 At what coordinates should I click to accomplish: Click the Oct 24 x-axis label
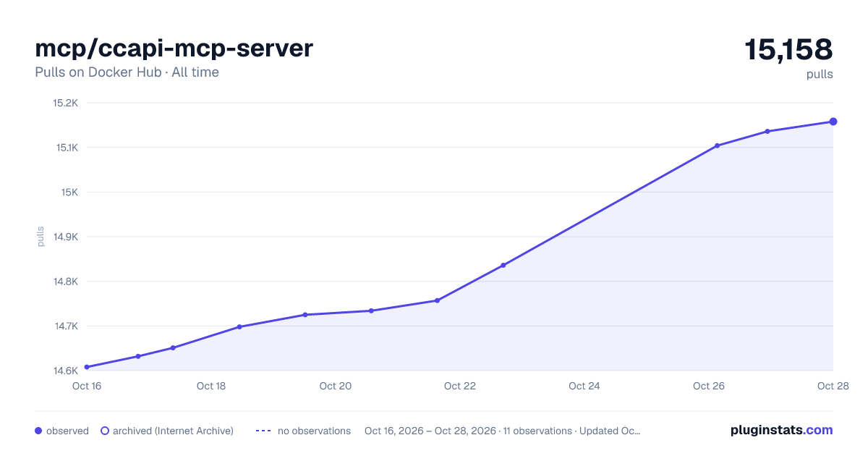584,386
